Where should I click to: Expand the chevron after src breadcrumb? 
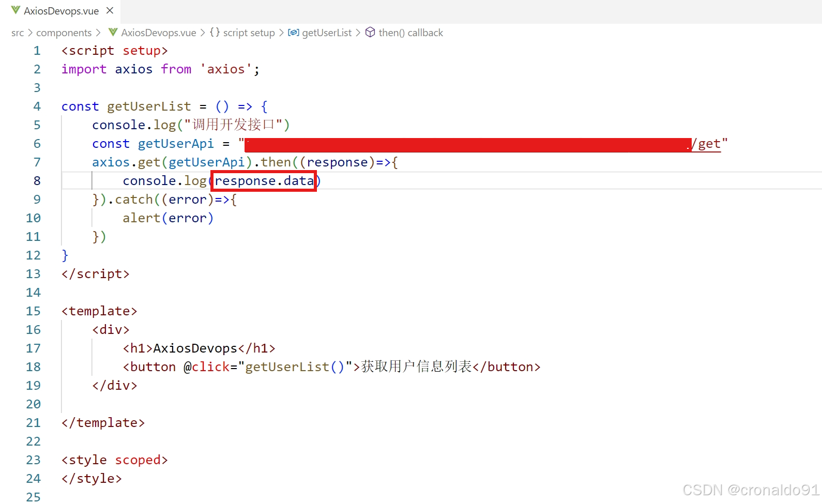click(30, 33)
